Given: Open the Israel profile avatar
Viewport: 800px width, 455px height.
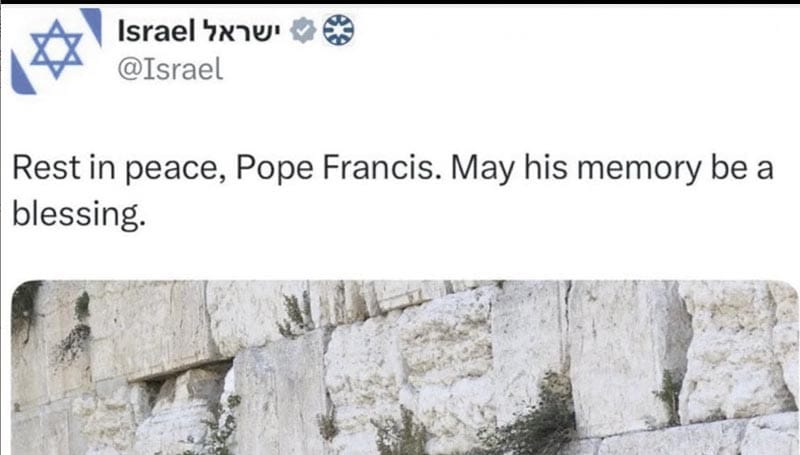Looking at the screenshot, I should click(55, 52).
